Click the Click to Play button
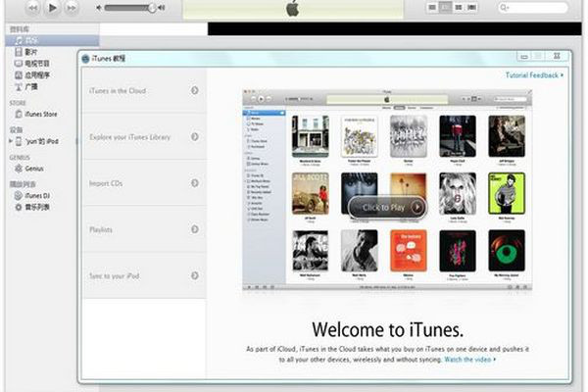 coord(387,207)
